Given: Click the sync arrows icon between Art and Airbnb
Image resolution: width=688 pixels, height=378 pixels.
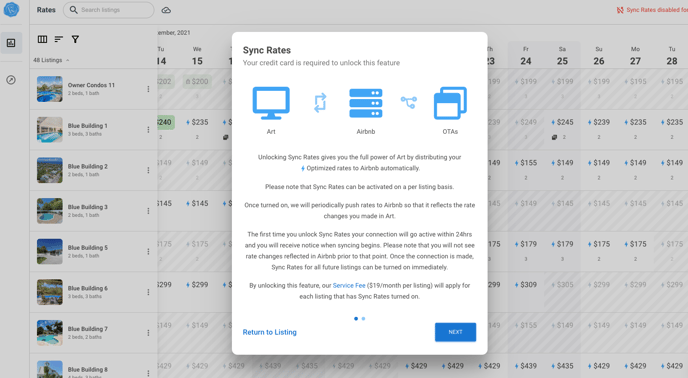Looking at the screenshot, I should [x=320, y=103].
